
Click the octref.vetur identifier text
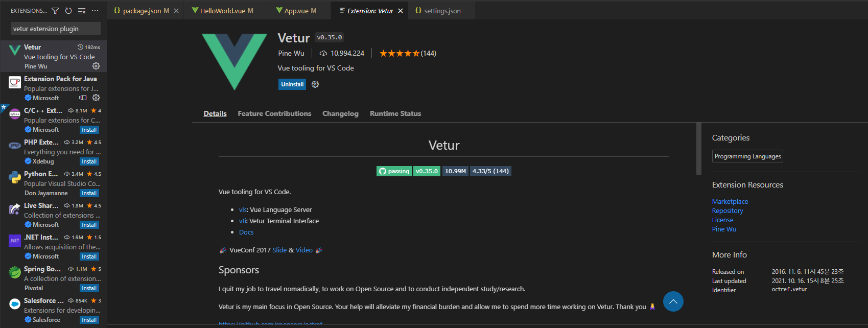tap(789, 289)
